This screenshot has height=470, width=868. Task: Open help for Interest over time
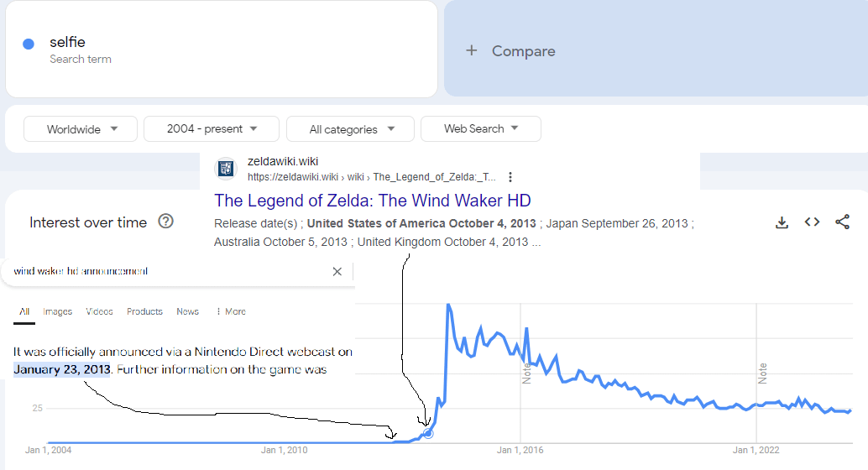[166, 222]
